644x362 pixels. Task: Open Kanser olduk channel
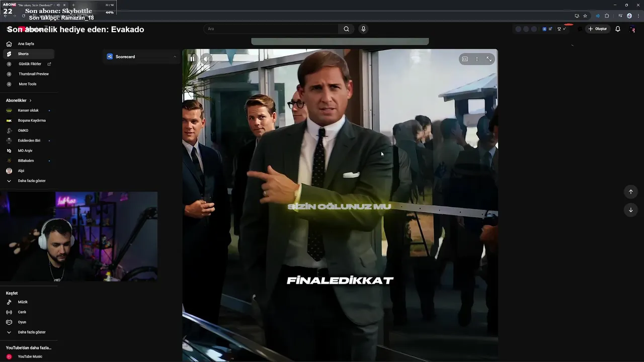pyautogui.click(x=28, y=110)
